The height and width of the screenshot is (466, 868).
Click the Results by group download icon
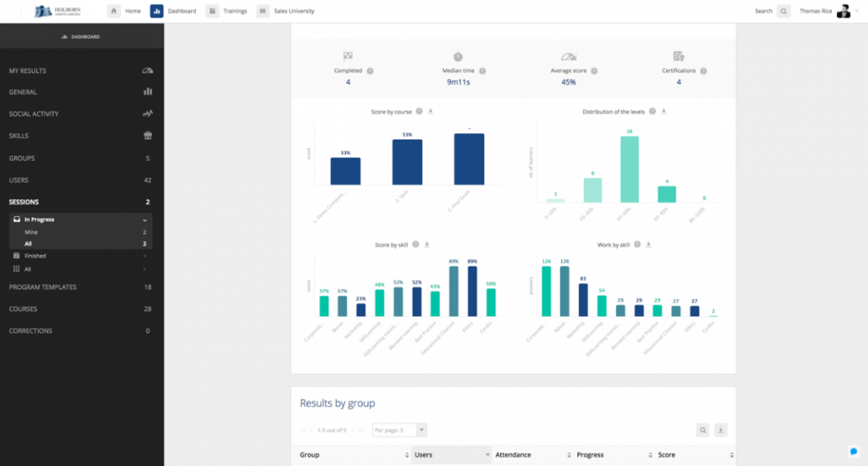pos(721,430)
